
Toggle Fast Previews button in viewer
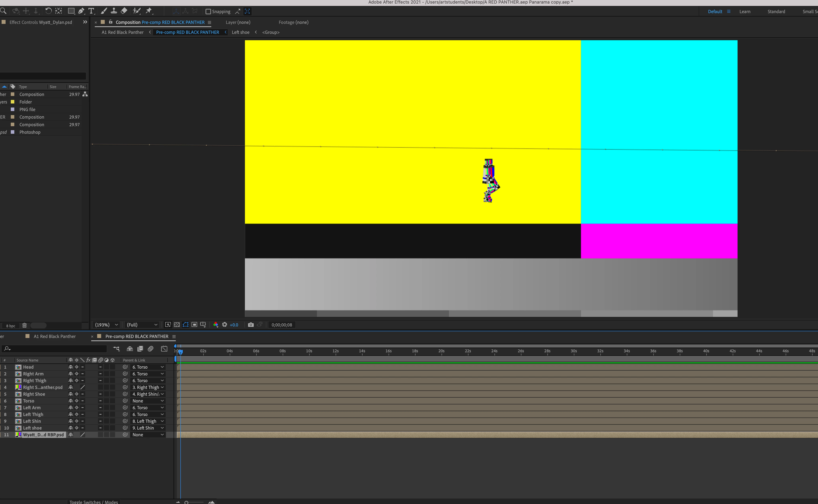pyautogui.click(x=168, y=325)
